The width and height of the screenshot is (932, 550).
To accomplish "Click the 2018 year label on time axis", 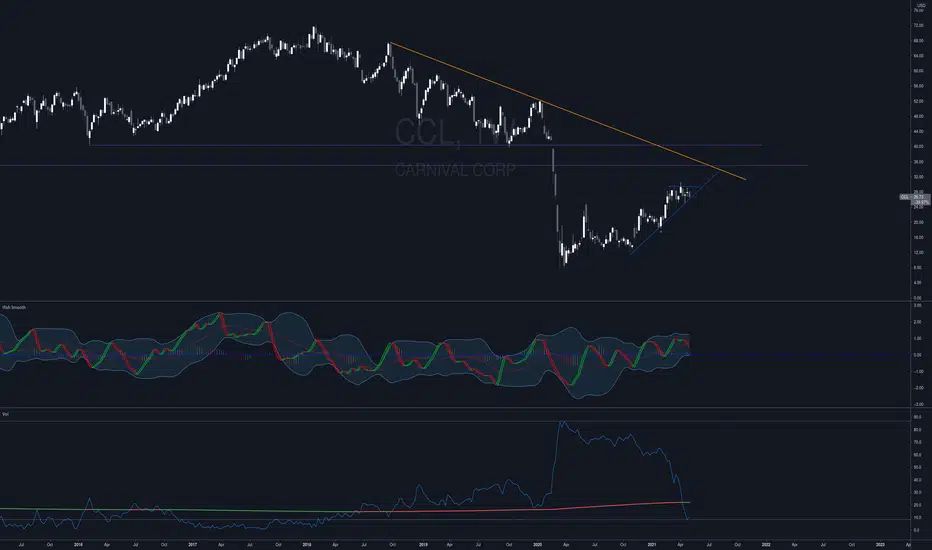I will click(x=307, y=544).
